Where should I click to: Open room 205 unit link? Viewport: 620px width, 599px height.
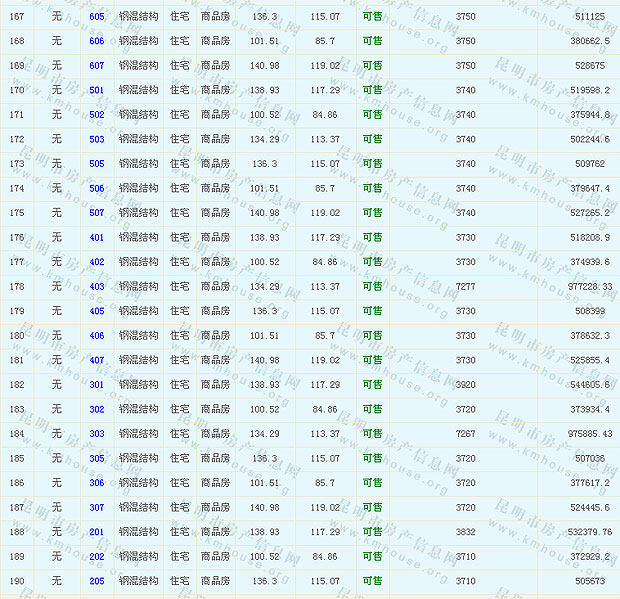(96, 580)
